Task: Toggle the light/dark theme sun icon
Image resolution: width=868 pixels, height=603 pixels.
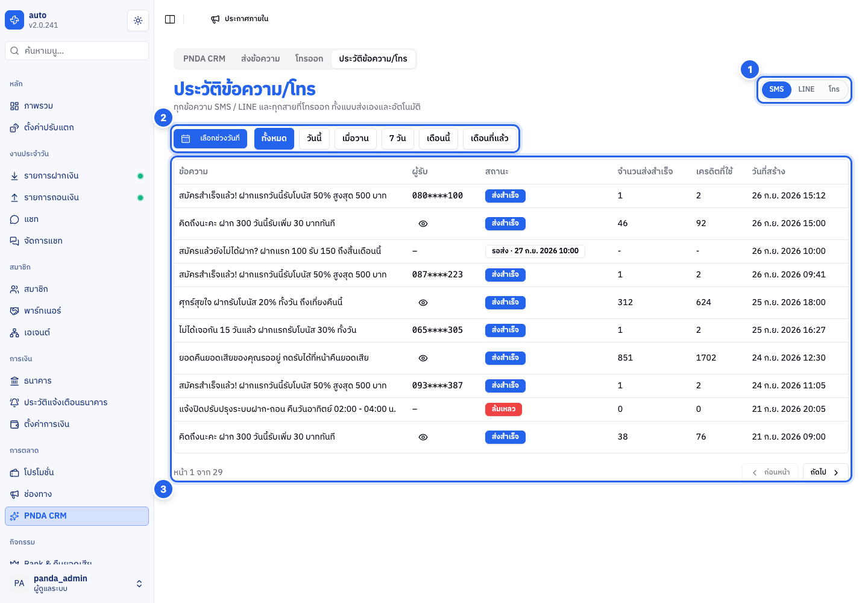Action: 138,21
